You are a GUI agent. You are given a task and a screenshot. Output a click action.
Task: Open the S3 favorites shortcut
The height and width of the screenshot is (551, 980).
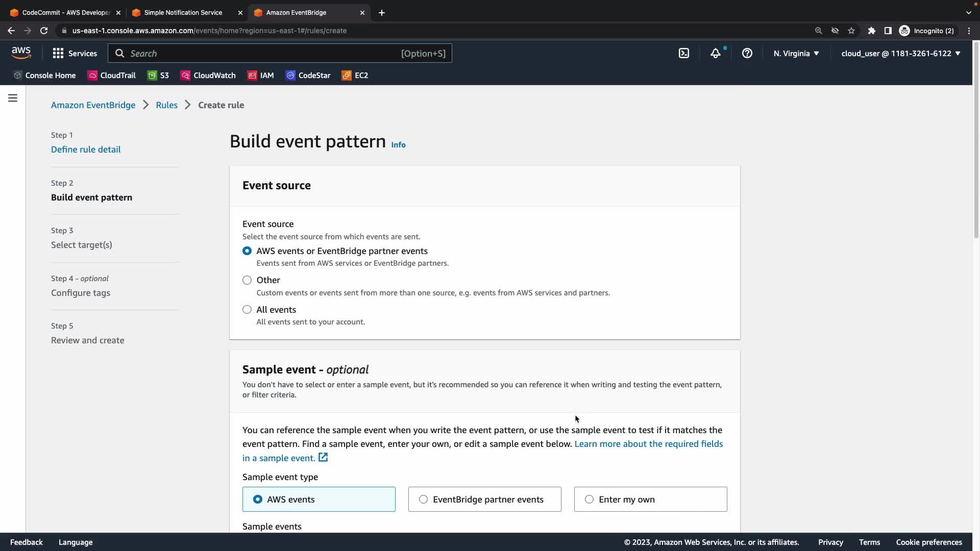158,76
